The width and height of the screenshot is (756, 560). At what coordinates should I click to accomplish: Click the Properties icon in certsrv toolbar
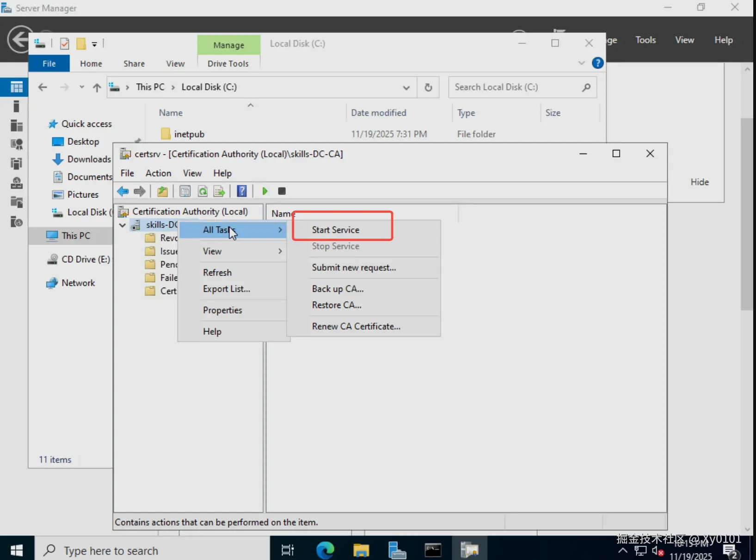tap(185, 191)
